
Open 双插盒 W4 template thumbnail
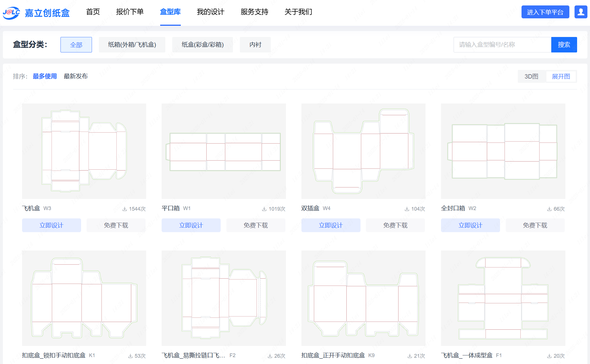pyautogui.click(x=363, y=151)
